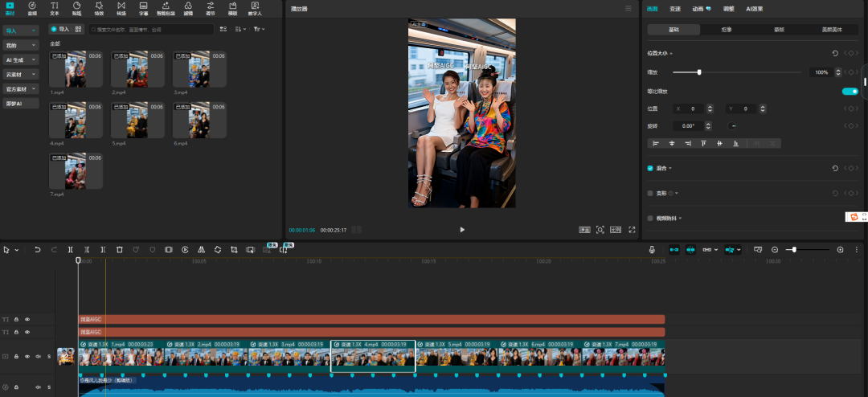The image size is (868, 397).
Task: Click the 缩放 scale slider handle
Action: pos(699,72)
